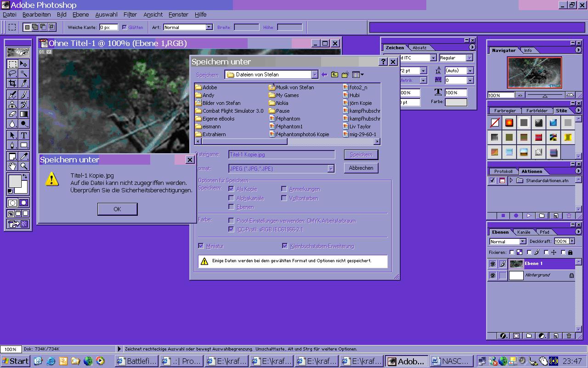Select the Hand tool
This screenshot has width=588, height=368.
12,166
